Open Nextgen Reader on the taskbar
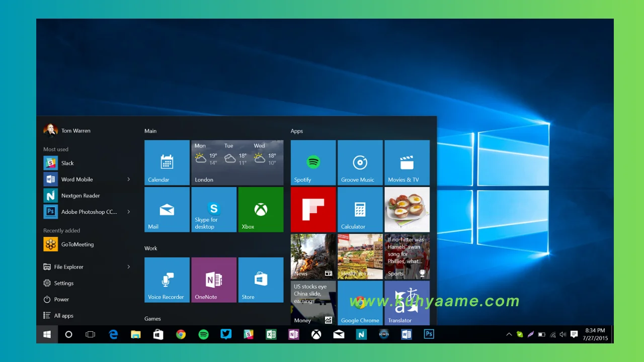 (361, 334)
